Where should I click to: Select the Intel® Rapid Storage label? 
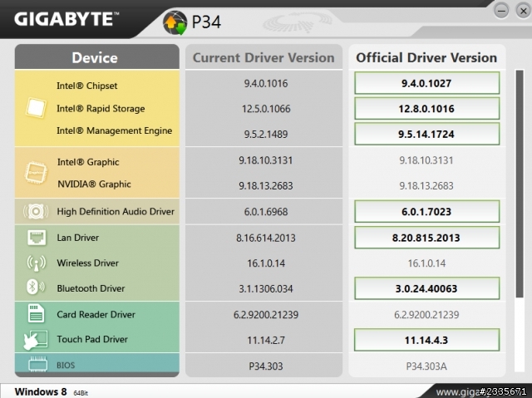(101, 109)
